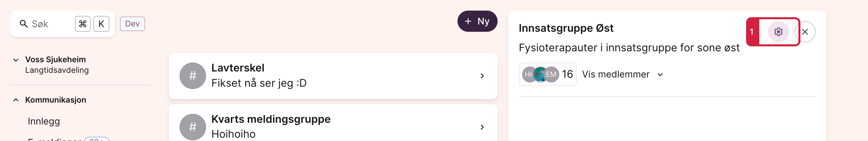The image size is (868, 141).
Task: Focus the Søk search field
Action: pyautogui.click(x=63, y=24)
